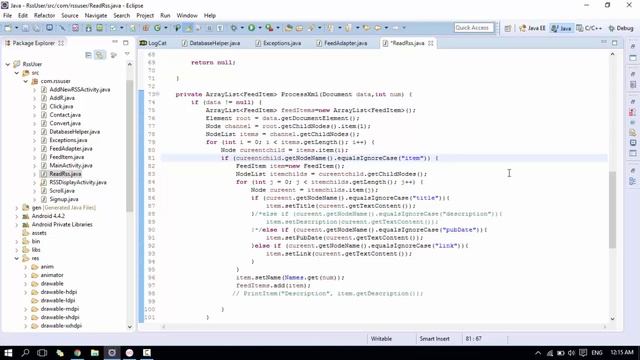The image size is (640, 360).
Task: Minimize the Package Explorer view
Action: pos(115,42)
